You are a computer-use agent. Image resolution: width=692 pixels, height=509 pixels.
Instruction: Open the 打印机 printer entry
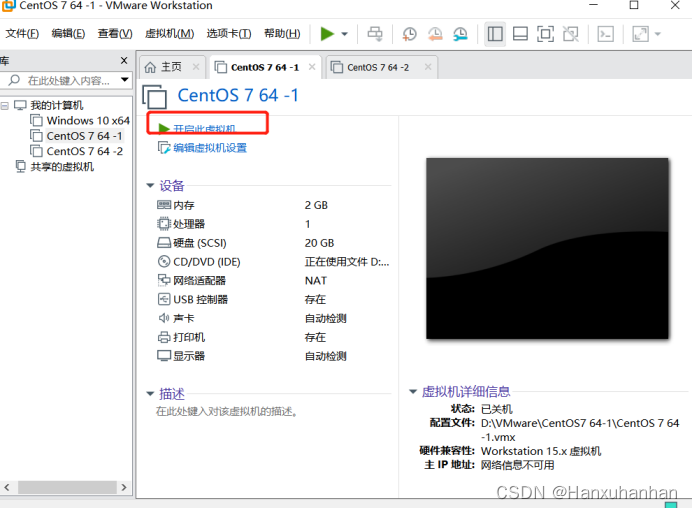click(x=189, y=338)
